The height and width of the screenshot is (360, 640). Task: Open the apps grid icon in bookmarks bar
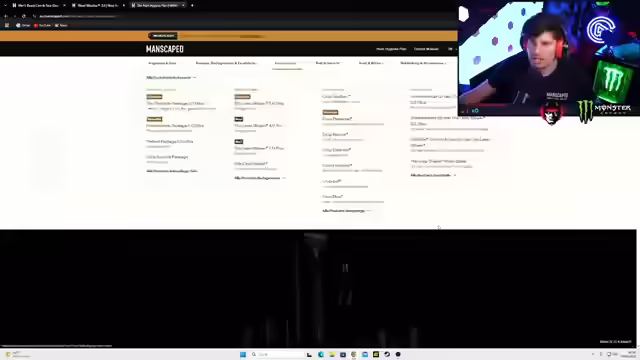click(7, 25)
